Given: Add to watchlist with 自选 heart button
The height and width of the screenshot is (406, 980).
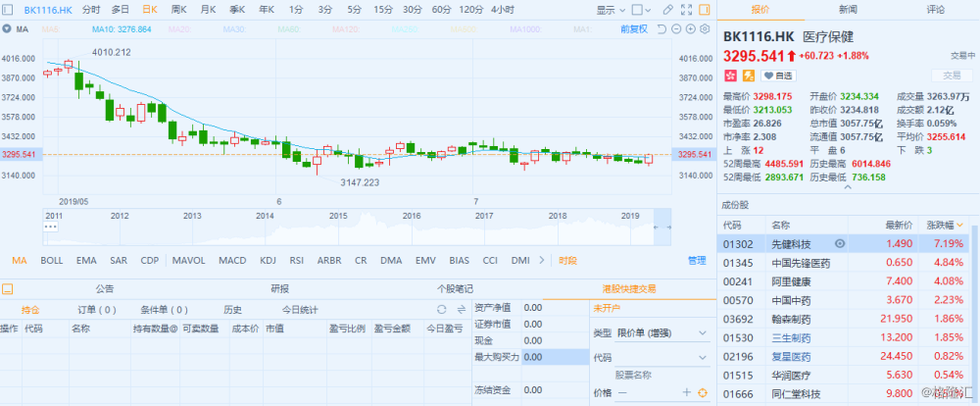Looking at the screenshot, I should click(x=779, y=75).
